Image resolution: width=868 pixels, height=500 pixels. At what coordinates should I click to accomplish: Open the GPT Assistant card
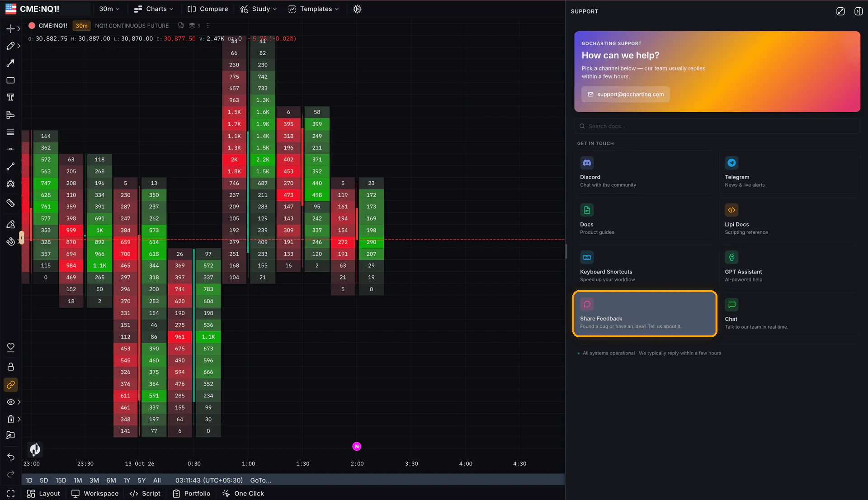click(790, 267)
